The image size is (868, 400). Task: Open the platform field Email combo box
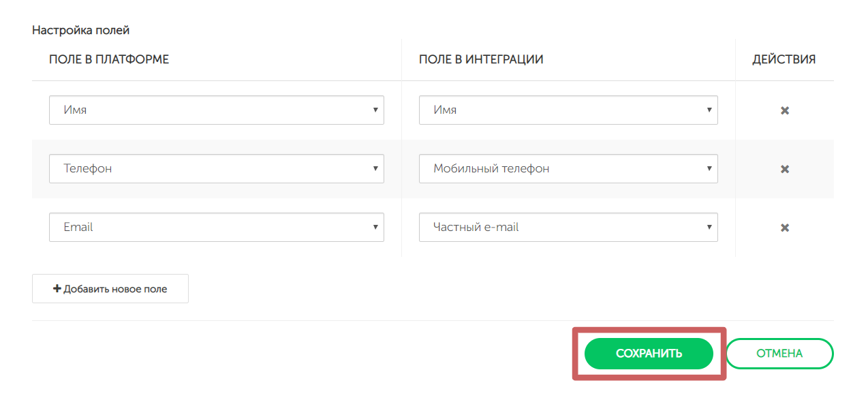216,227
